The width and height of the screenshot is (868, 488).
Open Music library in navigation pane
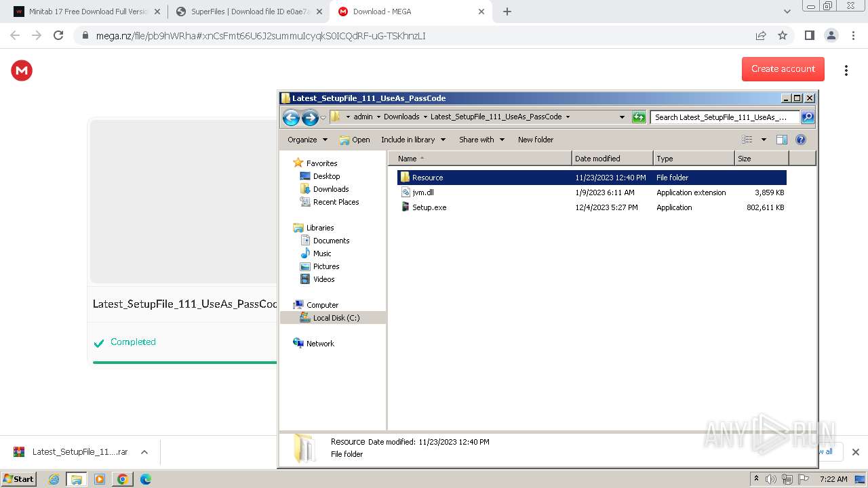click(321, 253)
